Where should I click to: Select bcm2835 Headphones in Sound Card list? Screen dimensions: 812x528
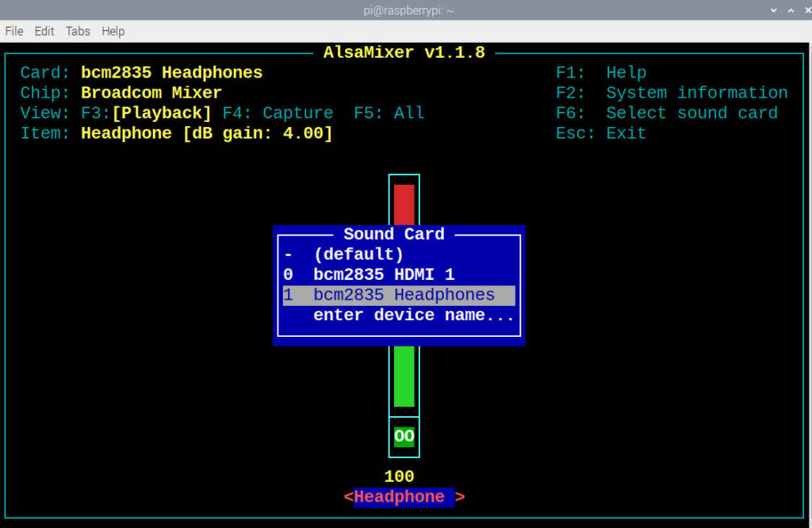click(399, 295)
